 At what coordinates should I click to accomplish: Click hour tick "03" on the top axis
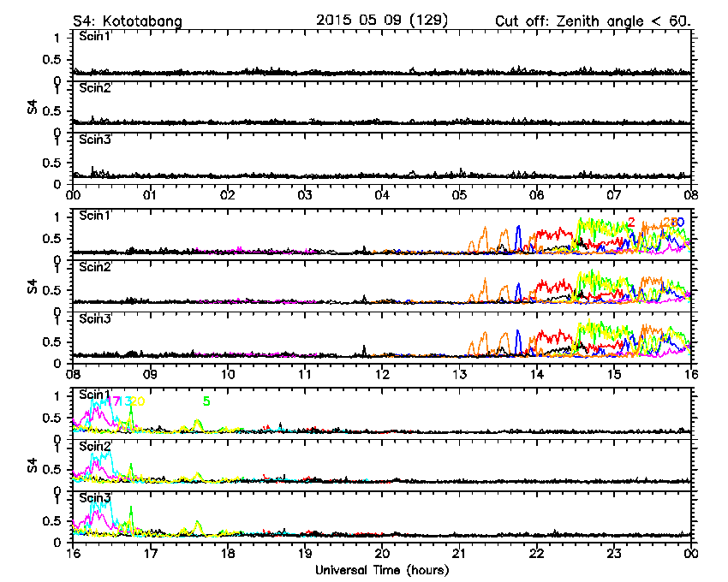coord(305,195)
